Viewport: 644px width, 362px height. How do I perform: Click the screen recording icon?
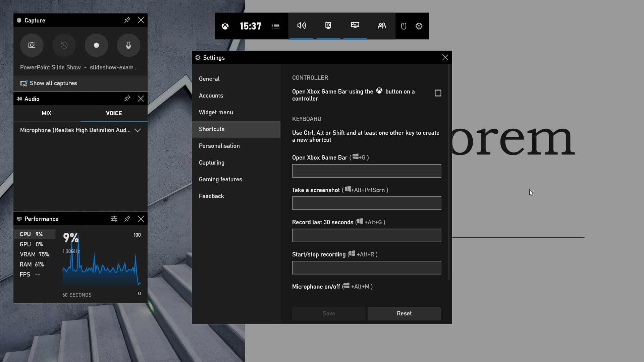tap(96, 45)
